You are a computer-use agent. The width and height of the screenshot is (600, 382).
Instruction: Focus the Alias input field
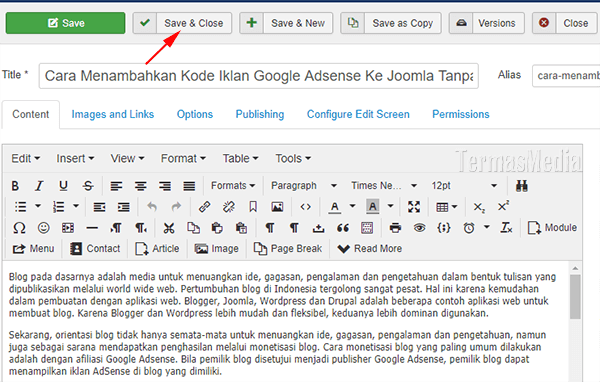tap(566, 76)
